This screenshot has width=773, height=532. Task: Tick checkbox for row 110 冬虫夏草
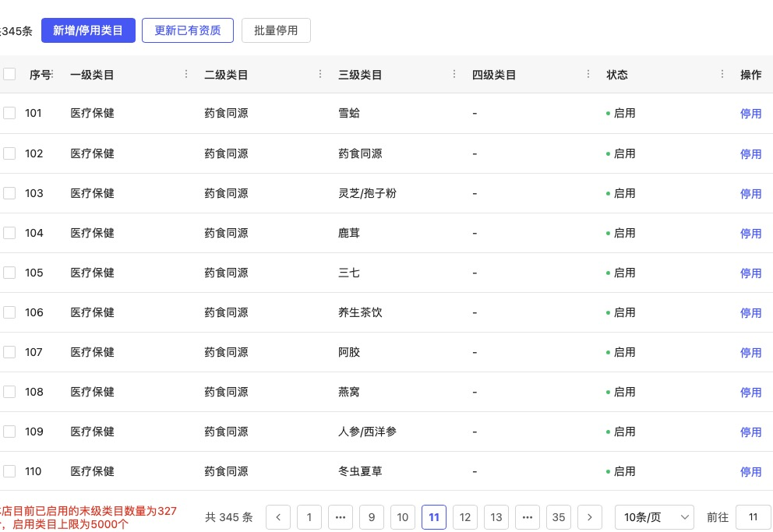point(9,471)
